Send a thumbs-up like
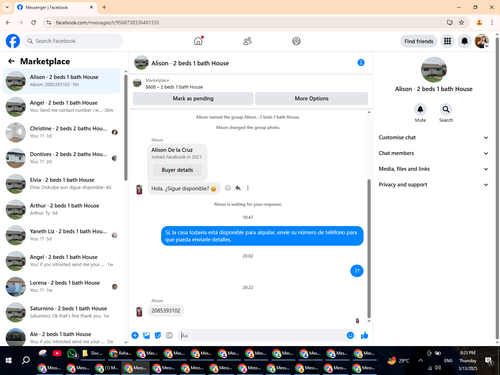This screenshot has height=375, width=500. click(x=364, y=335)
